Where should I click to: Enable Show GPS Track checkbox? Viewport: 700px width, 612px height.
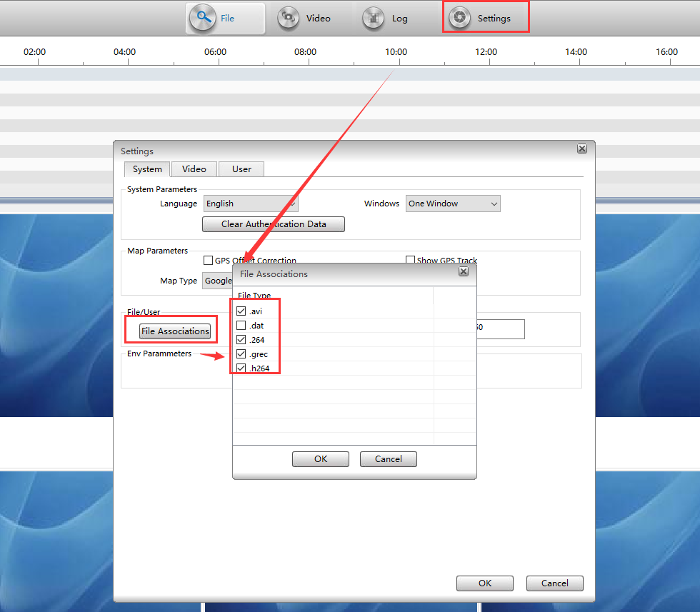[410, 259]
